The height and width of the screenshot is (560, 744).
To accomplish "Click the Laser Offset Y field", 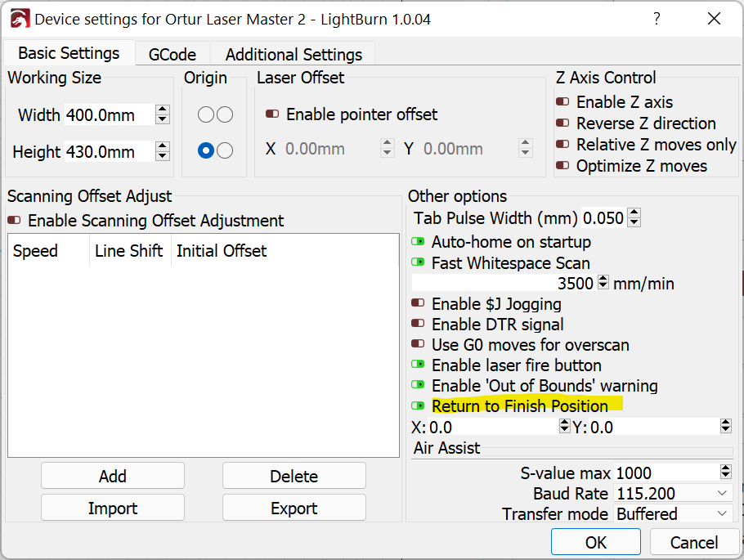I will (x=469, y=149).
